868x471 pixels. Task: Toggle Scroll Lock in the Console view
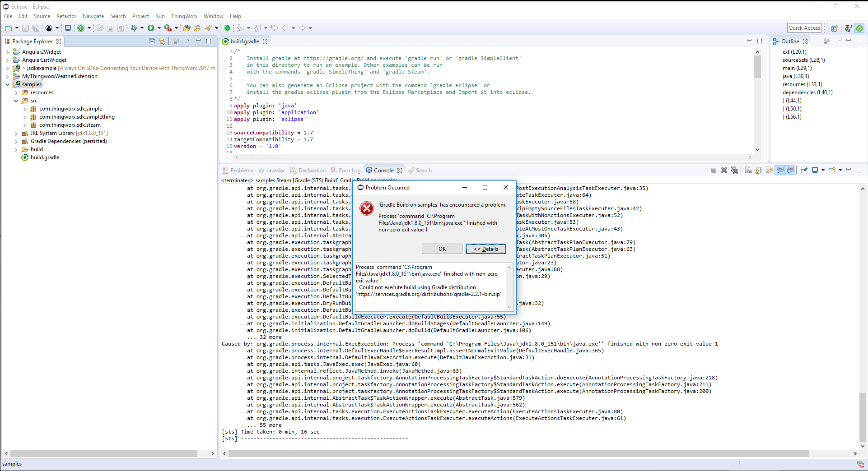[x=758, y=170]
